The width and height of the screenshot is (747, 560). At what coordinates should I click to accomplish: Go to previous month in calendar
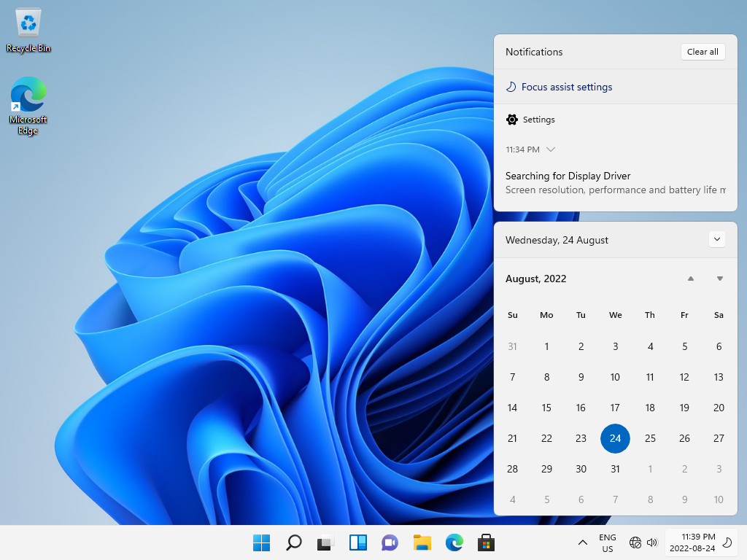pyautogui.click(x=691, y=279)
